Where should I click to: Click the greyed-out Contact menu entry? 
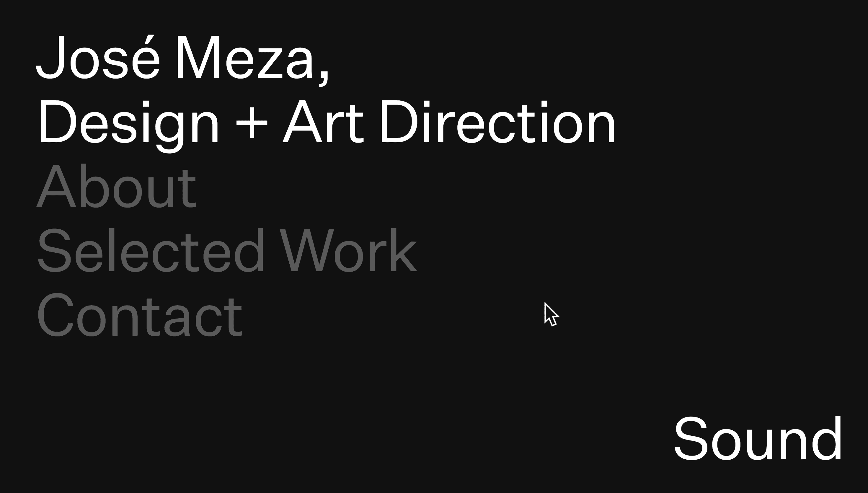pos(139,315)
